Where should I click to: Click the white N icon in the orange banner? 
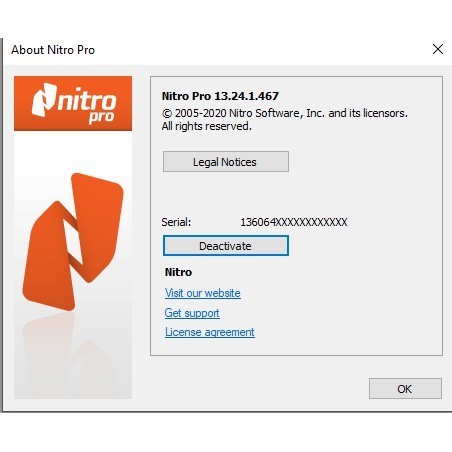pos(44,100)
